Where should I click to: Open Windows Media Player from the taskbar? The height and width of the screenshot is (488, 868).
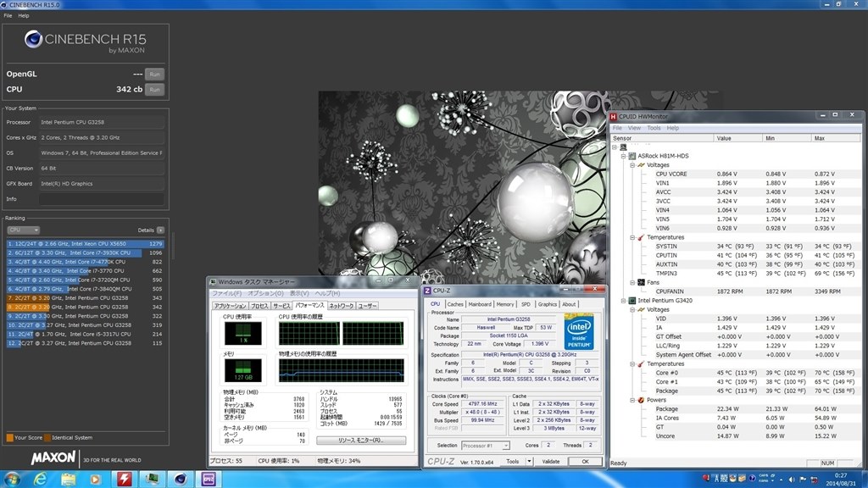[97, 479]
